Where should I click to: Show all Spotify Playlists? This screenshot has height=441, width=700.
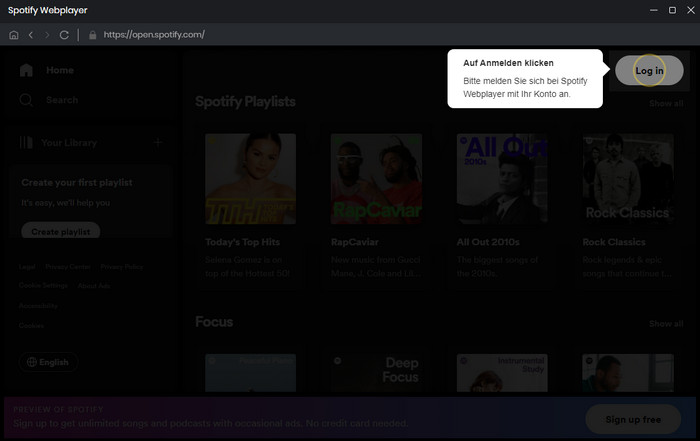[666, 104]
